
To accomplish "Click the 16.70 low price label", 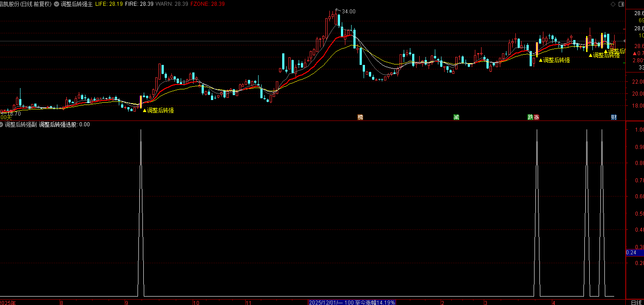I will click(x=14, y=114).
